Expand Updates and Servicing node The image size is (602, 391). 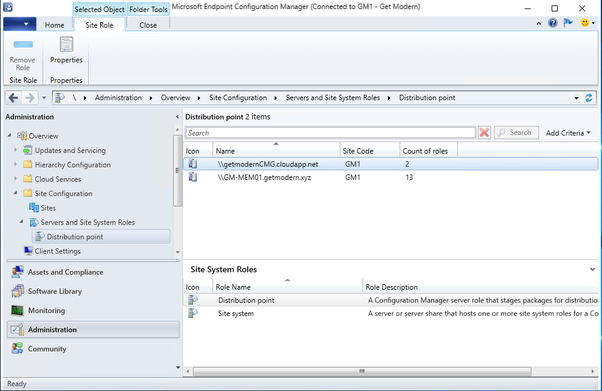16,150
